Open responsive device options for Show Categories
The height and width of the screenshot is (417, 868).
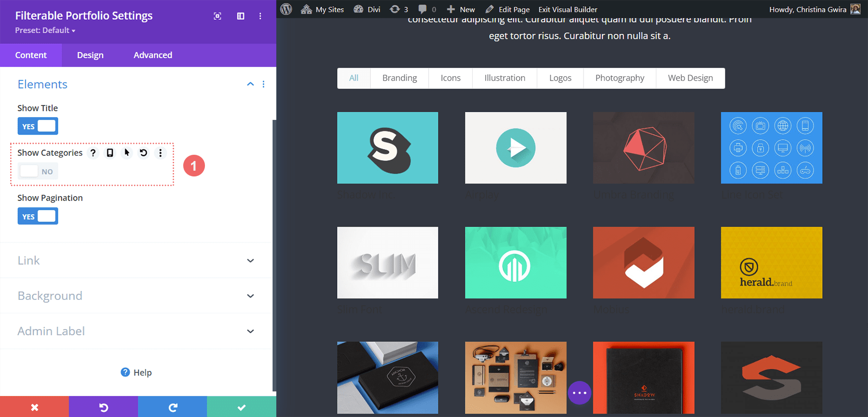(x=110, y=153)
